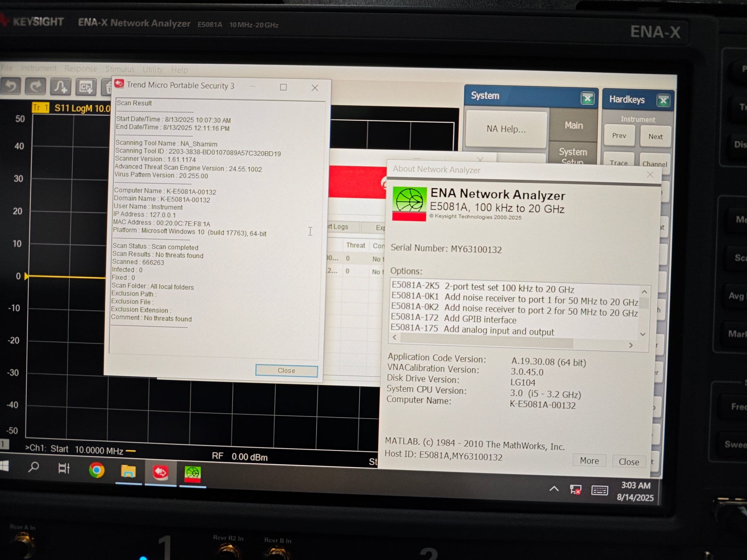747x560 pixels.
Task: Click the Start 10.0000 MHz value
Action: coord(99,451)
